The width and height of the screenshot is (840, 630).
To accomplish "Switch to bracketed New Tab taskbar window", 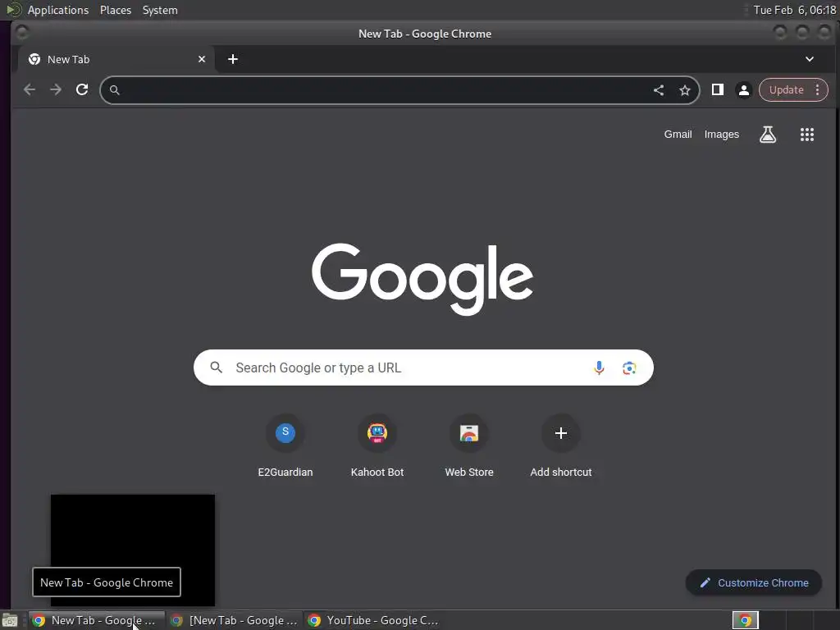I will 234,620.
